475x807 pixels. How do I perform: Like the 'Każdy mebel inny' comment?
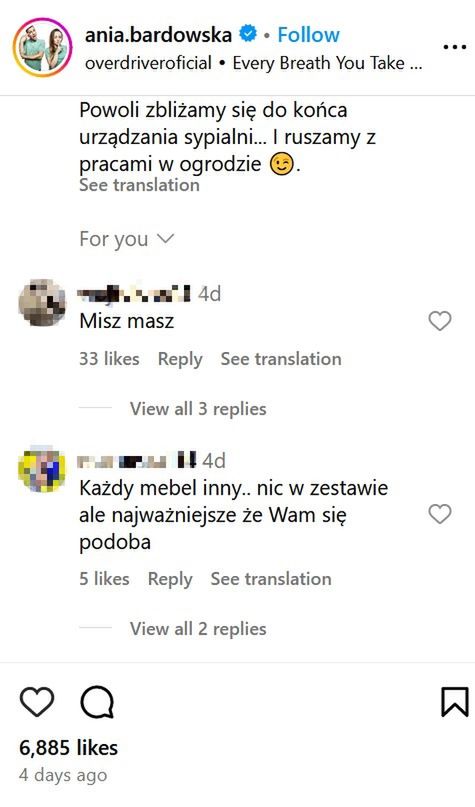click(440, 514)
